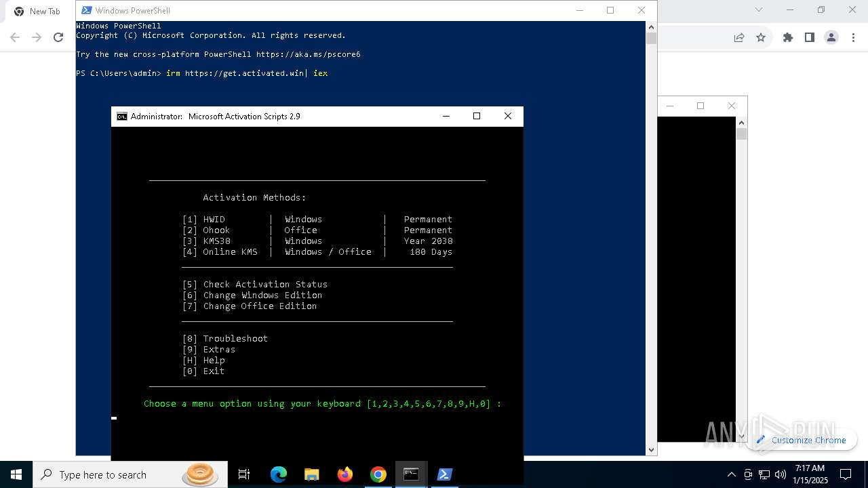
Task: Open File Explorer from the taskbar
Action: coord(311,474)
